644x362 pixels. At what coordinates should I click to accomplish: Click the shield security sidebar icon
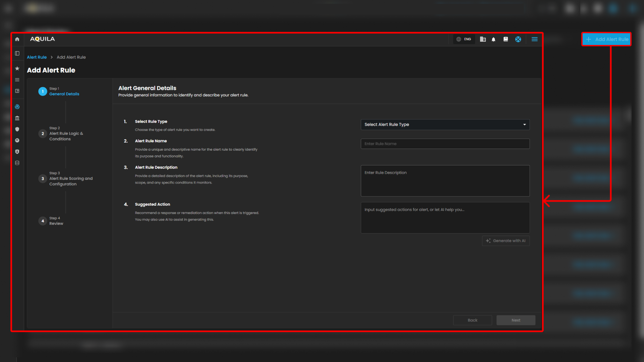pyautogui.click(x=17, y=129)
